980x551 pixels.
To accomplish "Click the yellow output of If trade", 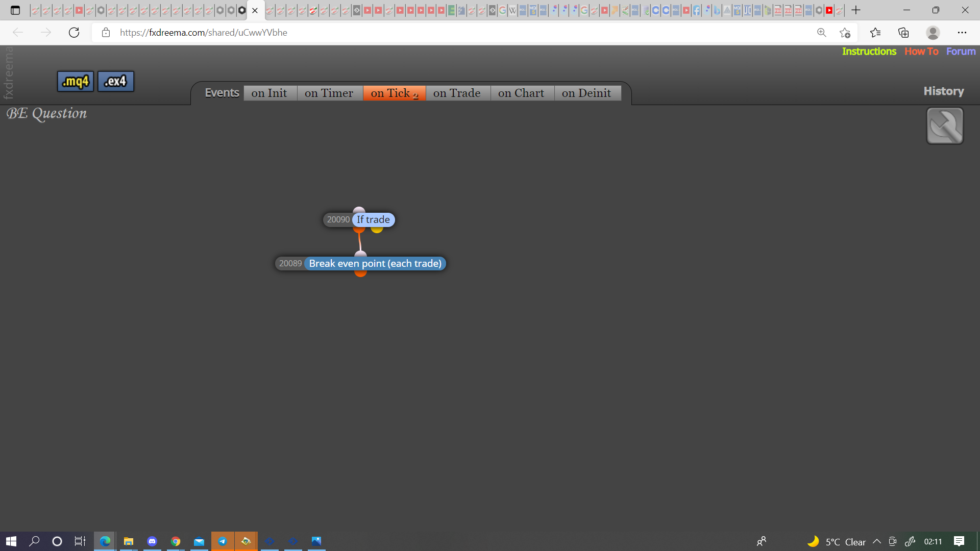I will [377, 229].
